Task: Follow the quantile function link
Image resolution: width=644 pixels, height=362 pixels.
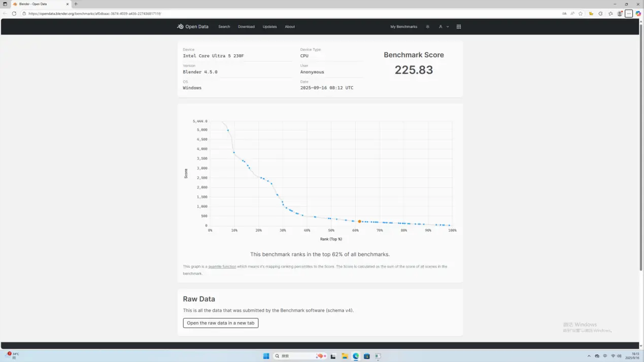Action: pos(222,266)
